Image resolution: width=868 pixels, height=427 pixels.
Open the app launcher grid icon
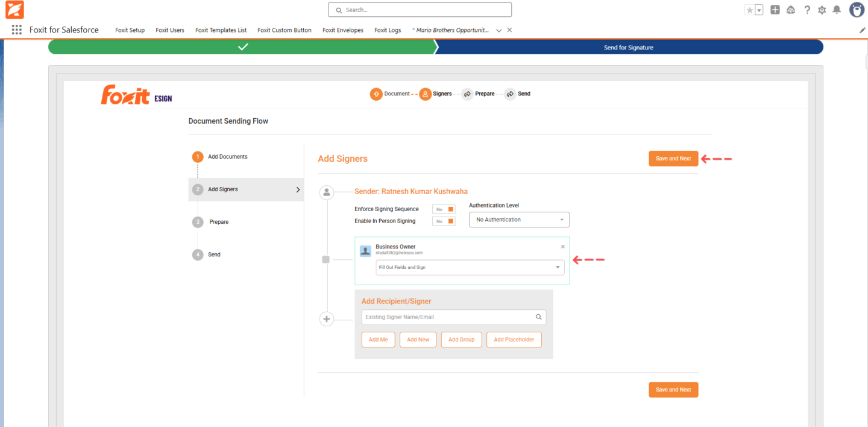(x=17, y=30)
